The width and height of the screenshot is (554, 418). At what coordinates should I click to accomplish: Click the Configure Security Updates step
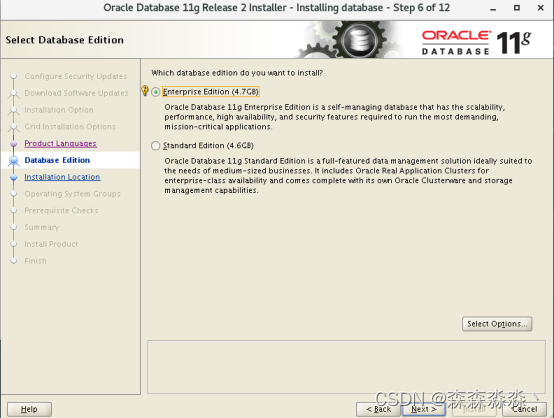pos(76,76)
